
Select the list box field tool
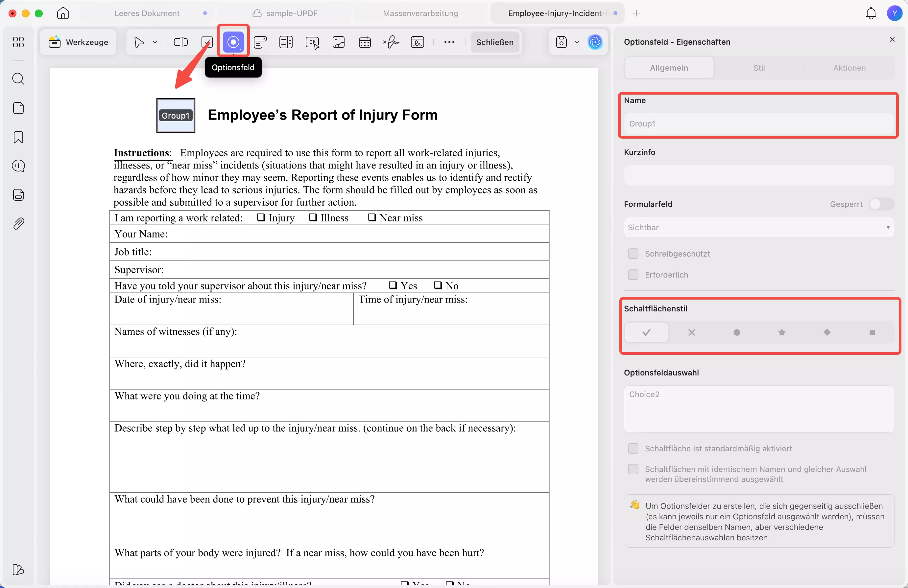pyautogui.click(x=286, y=42)
